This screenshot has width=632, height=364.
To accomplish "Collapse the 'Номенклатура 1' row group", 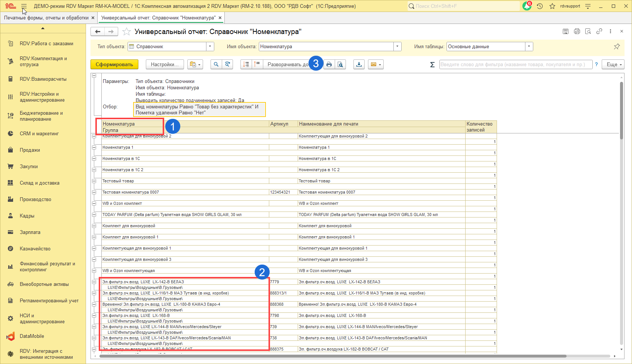I will point(94,148).
